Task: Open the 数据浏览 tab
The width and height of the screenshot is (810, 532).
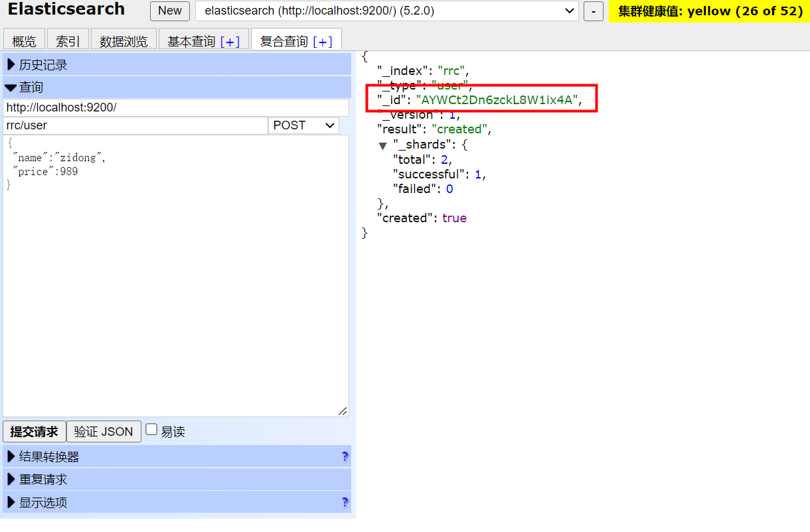Action: (123, 40)
